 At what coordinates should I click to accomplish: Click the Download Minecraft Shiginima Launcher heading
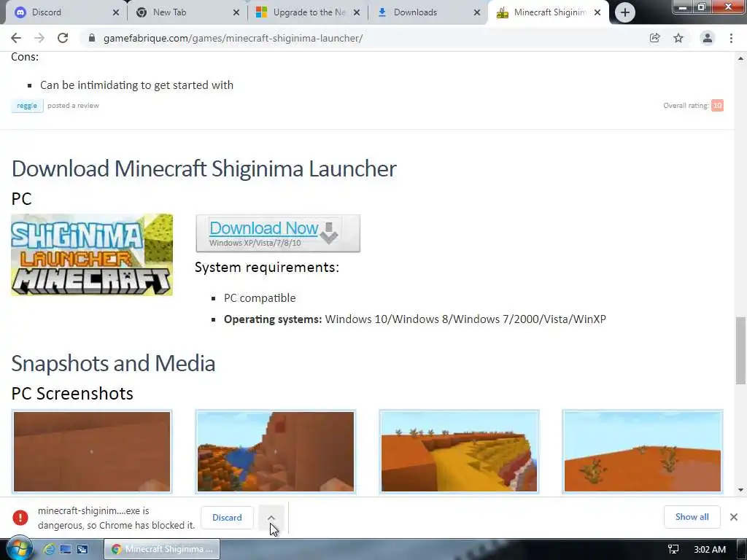coord(204,168)
